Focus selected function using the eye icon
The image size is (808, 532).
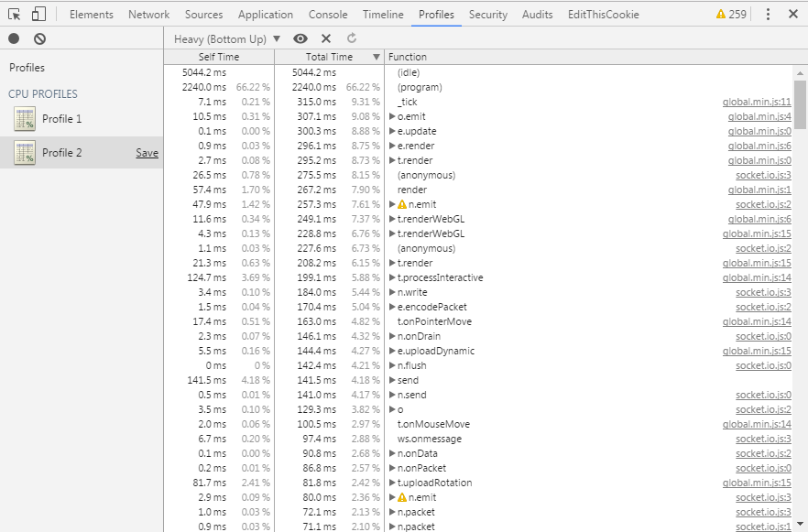pos(300,38)
